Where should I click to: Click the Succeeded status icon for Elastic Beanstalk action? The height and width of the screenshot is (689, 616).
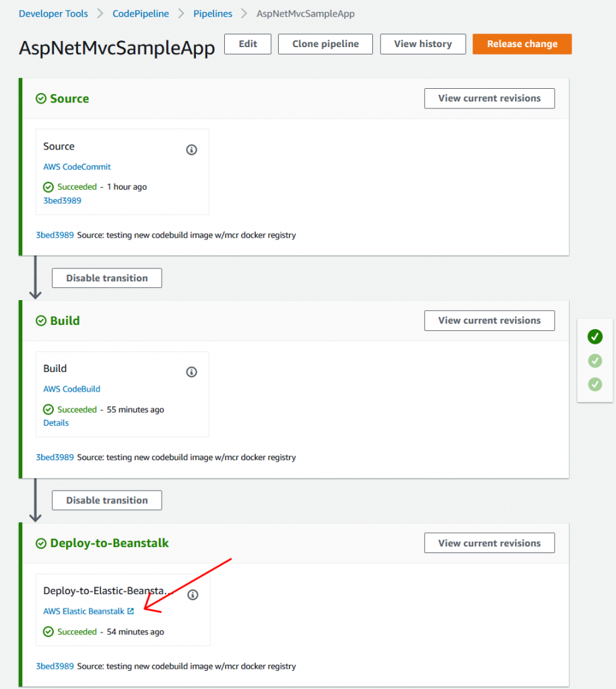coord(48,632)
